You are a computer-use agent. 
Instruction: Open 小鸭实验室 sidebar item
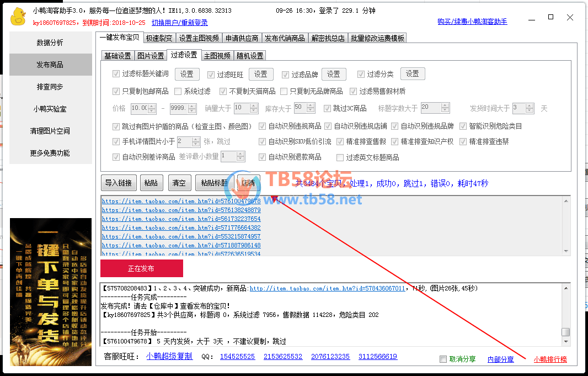coord(50,109)
